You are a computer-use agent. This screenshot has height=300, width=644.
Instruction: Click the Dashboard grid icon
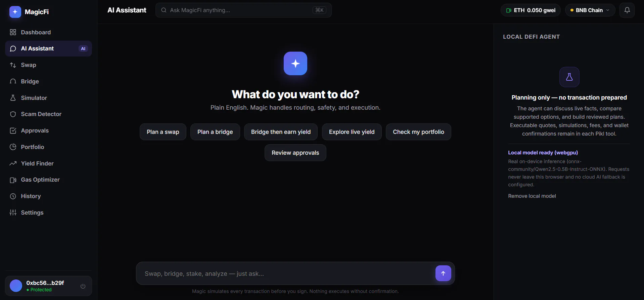click(13, 32)
